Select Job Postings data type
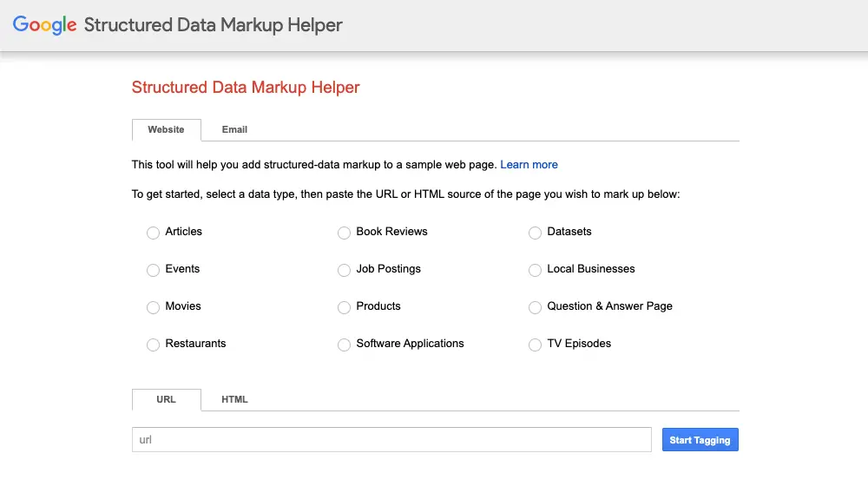This screenshot has width=868, height=486. 345,270
